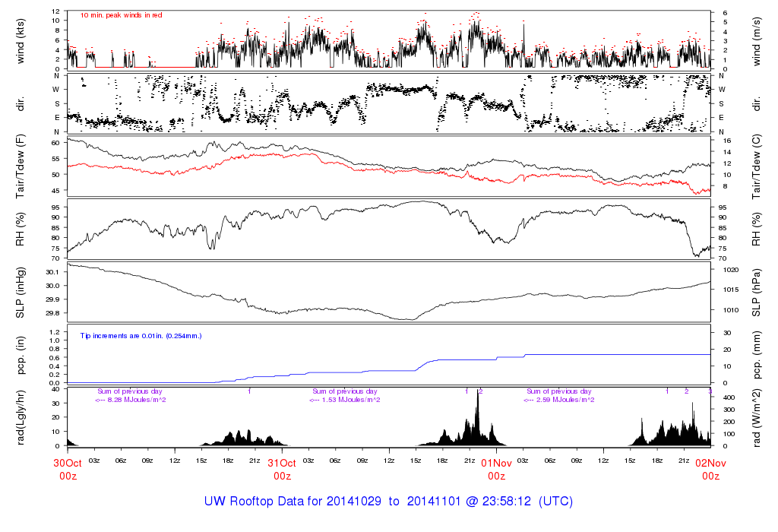
Task: Click the '8.28 MJoules/m^2' radiation sum
Action: 137,400
